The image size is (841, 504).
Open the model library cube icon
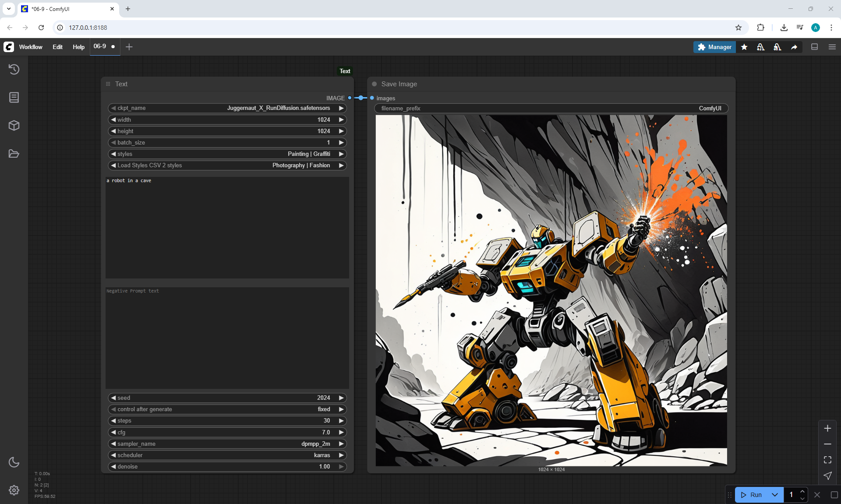[14, 126]
